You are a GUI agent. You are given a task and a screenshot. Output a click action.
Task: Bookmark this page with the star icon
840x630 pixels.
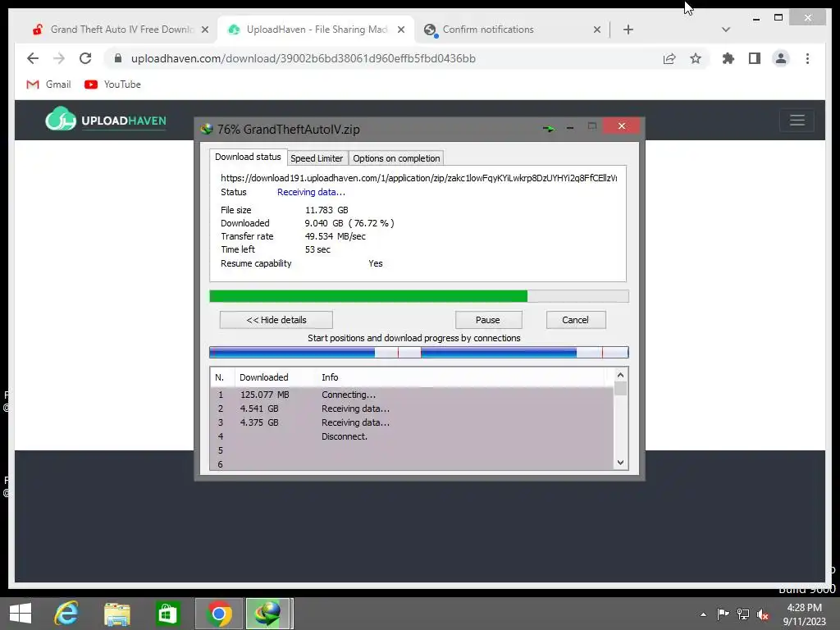click(696, 58)
